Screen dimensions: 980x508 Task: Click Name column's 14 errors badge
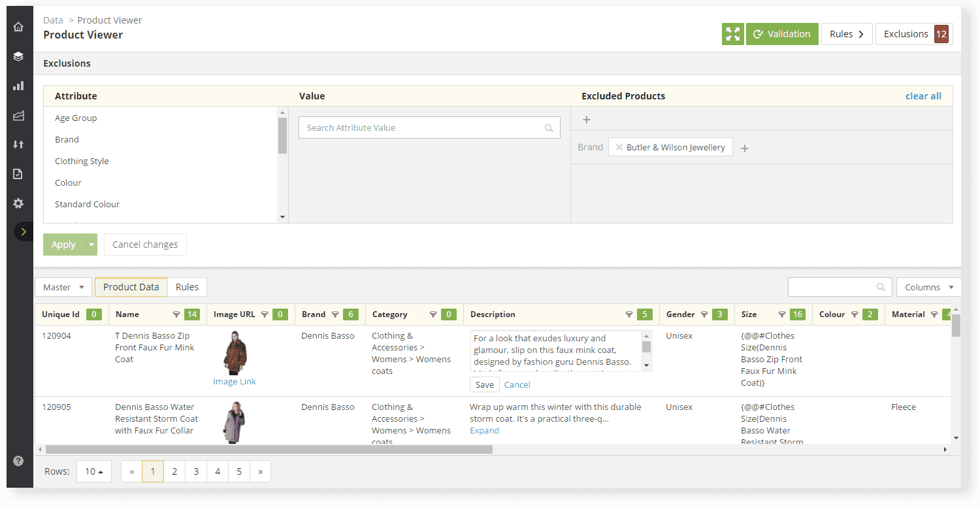click(x=192, y=314)
